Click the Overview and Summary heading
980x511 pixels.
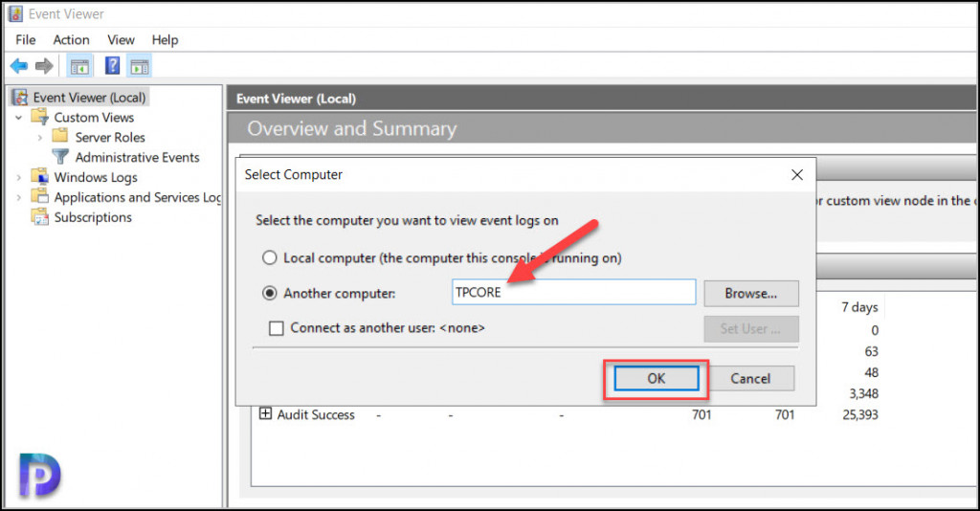coord(352,128)
